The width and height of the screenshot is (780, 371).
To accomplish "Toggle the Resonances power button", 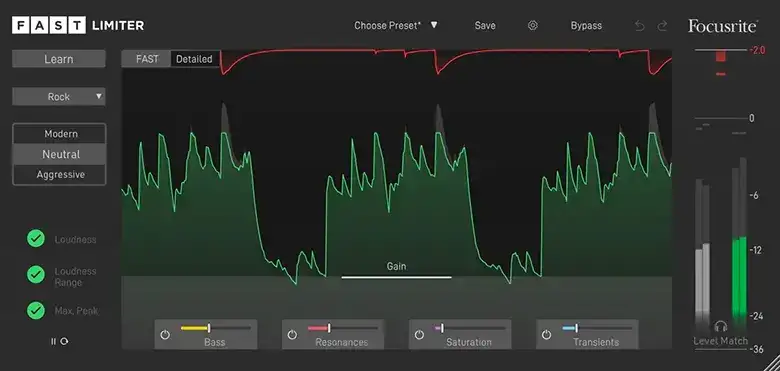I will click(292, 335).
